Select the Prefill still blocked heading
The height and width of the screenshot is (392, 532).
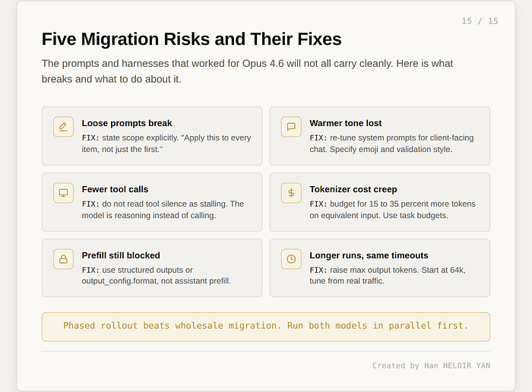pyautogui.click(x=121, y=255)
